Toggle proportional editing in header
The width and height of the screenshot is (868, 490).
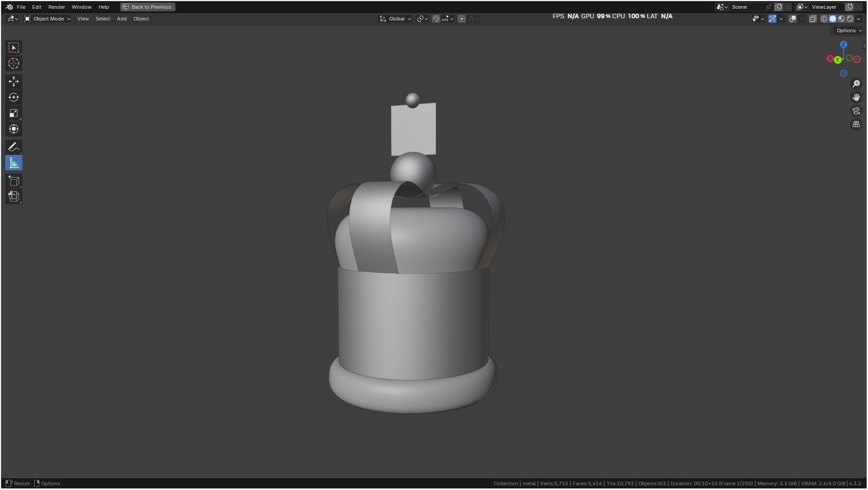pos(461,19)
